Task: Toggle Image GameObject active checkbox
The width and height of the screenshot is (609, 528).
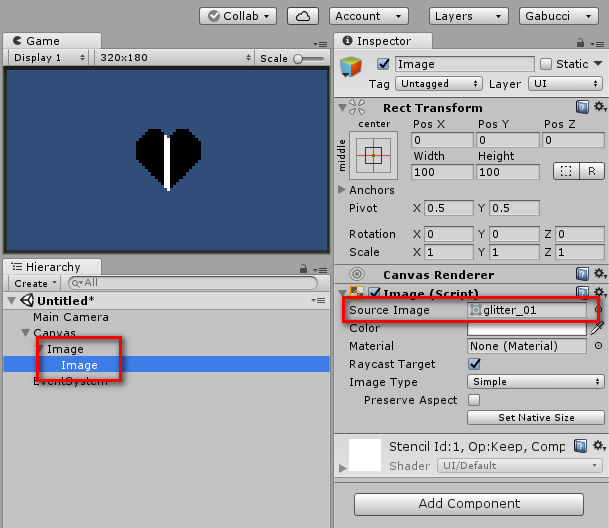Action: [383, 64]
